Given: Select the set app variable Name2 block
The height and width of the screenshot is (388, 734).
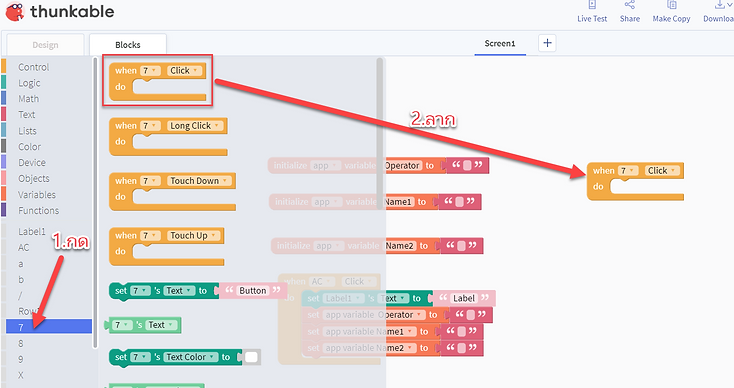Looking at the screenshot, I should (392, 348).
